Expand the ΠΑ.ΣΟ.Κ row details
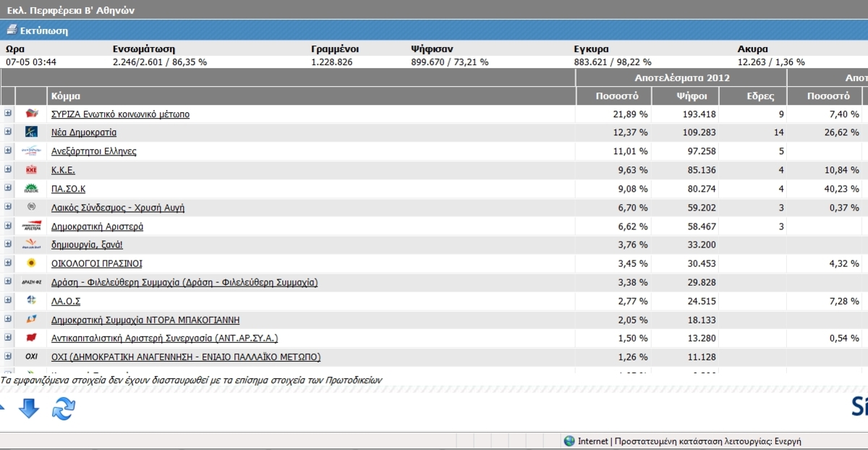868x450 pixels. [x=8, y=188]
